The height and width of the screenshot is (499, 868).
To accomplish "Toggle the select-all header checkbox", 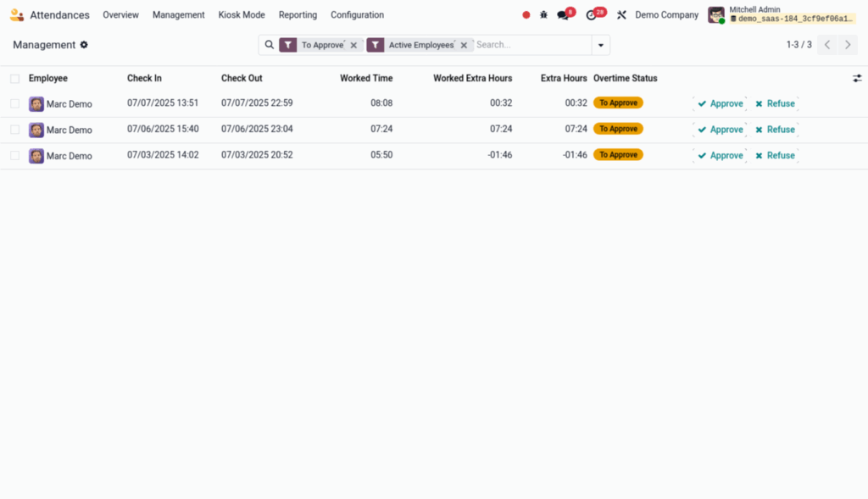I will pos(14,79).
